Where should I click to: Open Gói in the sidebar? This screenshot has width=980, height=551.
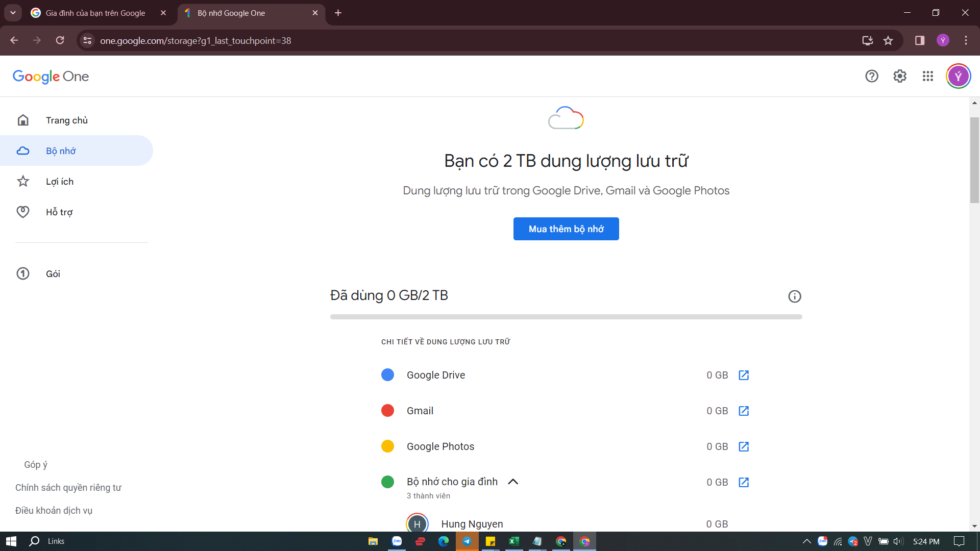pyautogui.click(x=77, y=273)
